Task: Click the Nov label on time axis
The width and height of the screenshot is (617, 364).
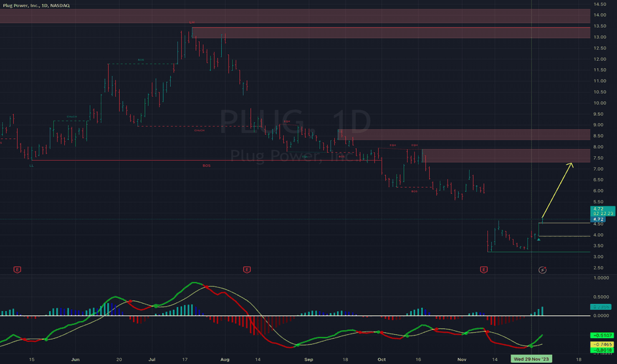Action: click(x=462, y=359)
